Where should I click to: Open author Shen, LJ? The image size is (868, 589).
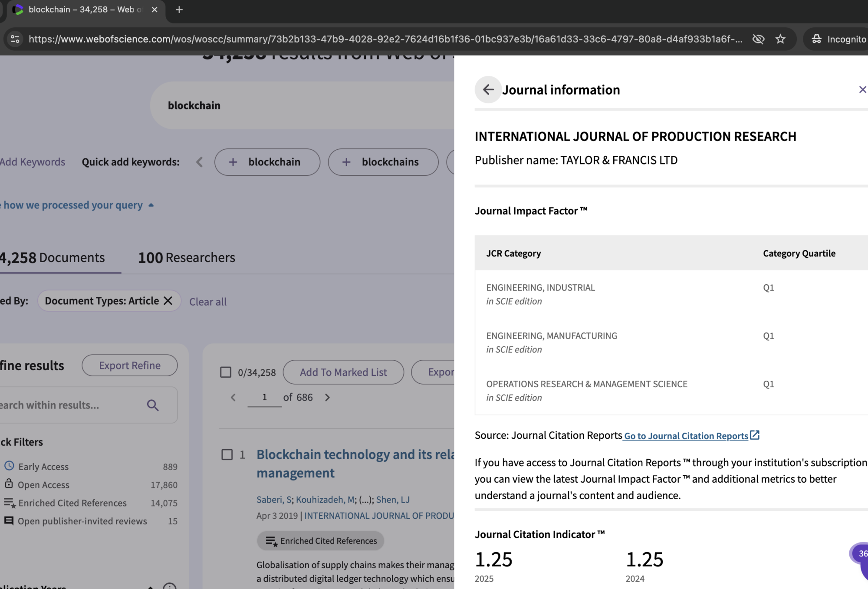(x=393, y=500)
